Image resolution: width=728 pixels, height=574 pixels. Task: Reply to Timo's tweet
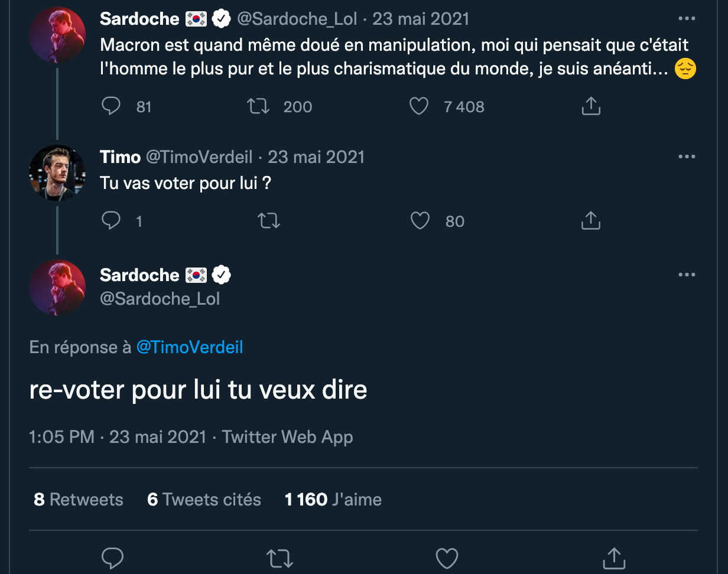[x=111, y=221]
